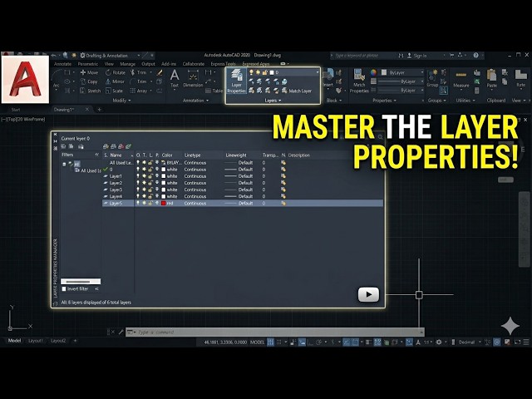The width and height of the screenshot is (532, 399).
Task: Open the Annotate ribbon tab
Action: pyautogui.click(x=63, y=64)
